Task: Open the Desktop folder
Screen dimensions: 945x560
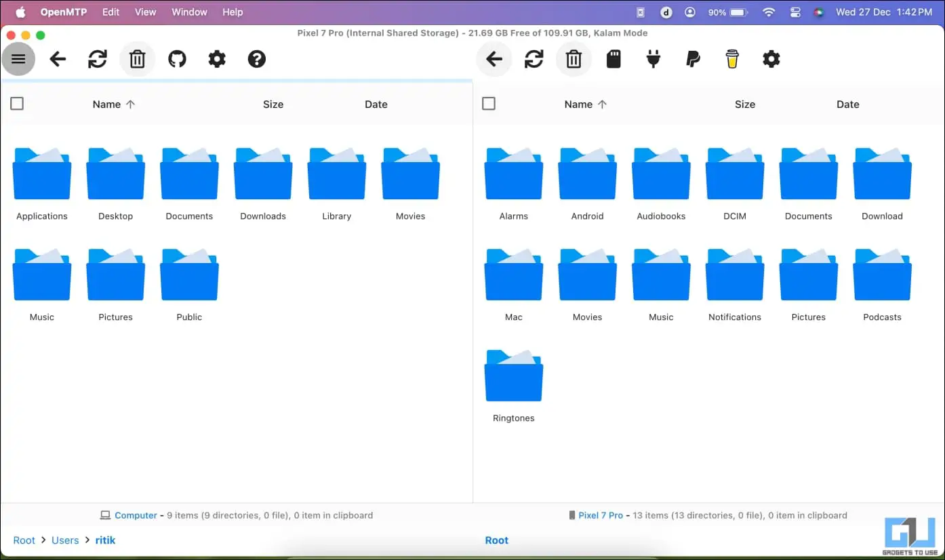Action: point(116,184)
